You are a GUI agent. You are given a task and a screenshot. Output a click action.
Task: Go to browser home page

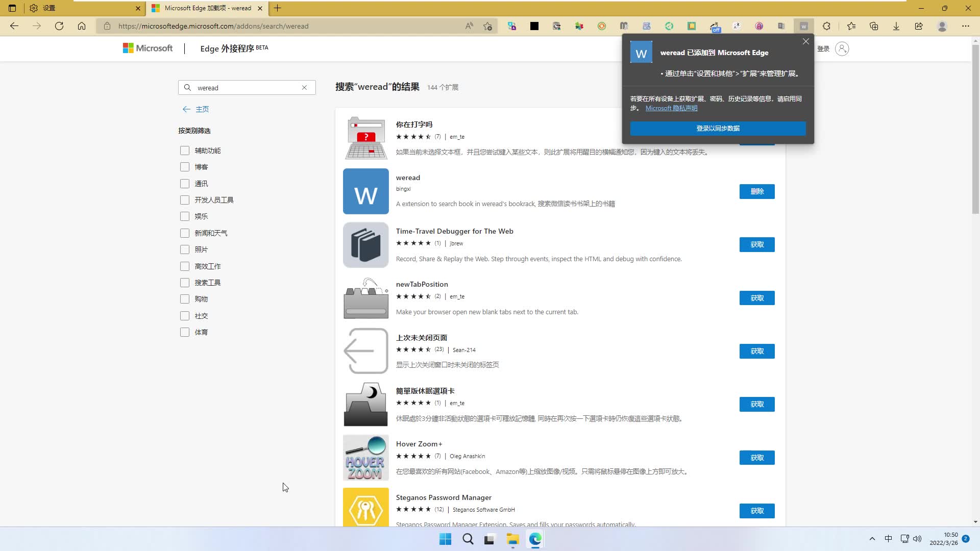coord(82,26)
